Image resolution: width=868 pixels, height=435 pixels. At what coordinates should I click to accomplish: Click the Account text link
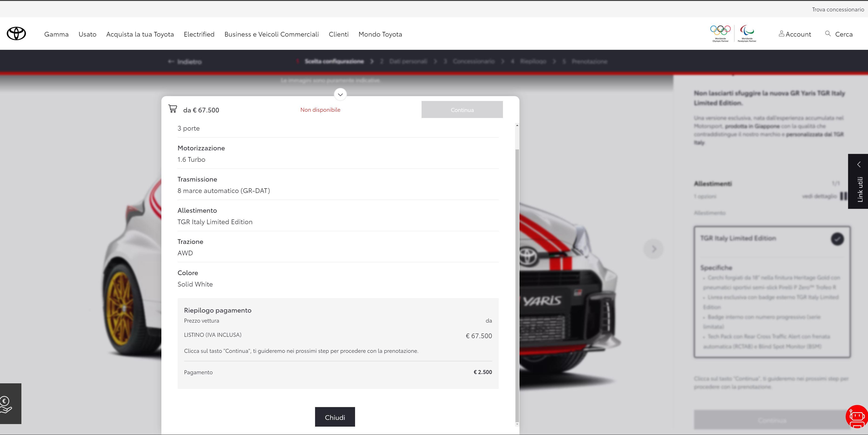pos(798,34)
